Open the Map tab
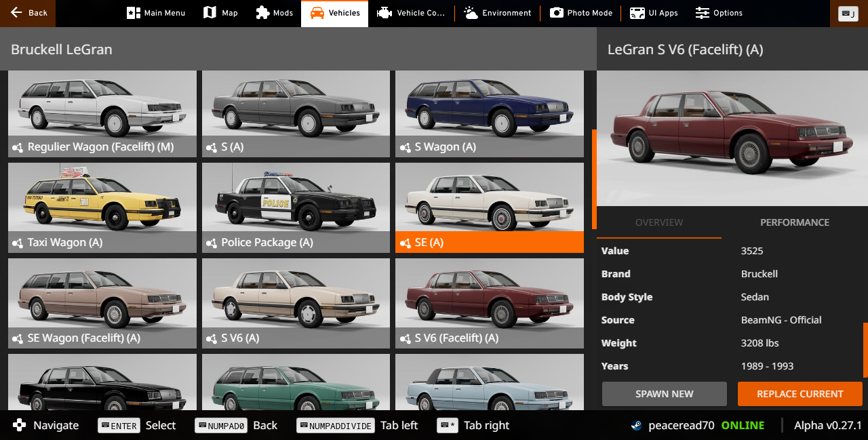This screenshot has height=440, width=868. 220,13
